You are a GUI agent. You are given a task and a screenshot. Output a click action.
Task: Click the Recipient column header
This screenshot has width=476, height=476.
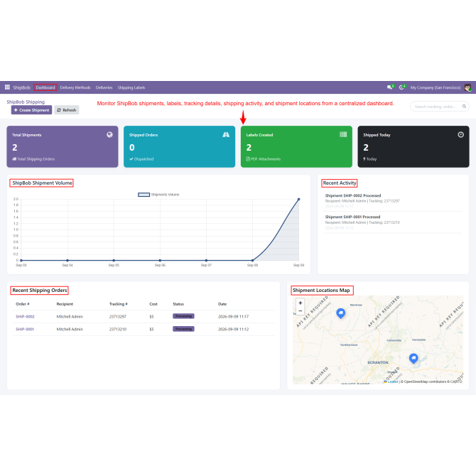[65, 304]
